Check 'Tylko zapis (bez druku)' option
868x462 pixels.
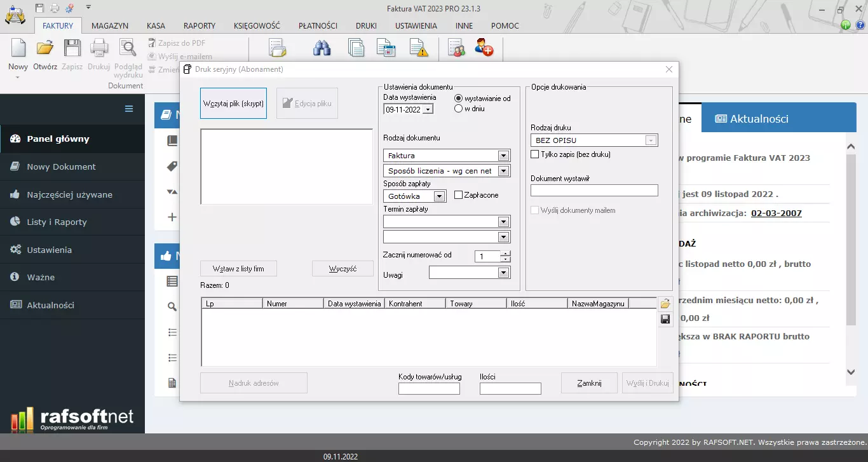click(535, 154)
